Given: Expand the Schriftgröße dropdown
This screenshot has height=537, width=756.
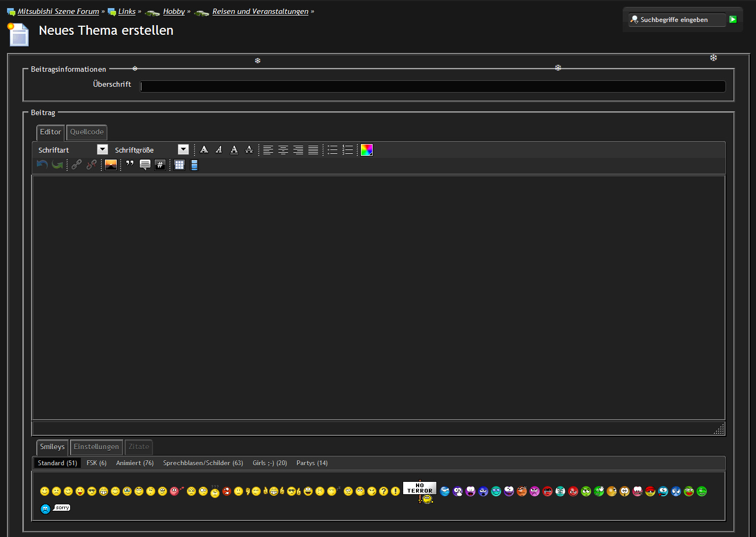Looking at the screenshot, I should 183,150.
